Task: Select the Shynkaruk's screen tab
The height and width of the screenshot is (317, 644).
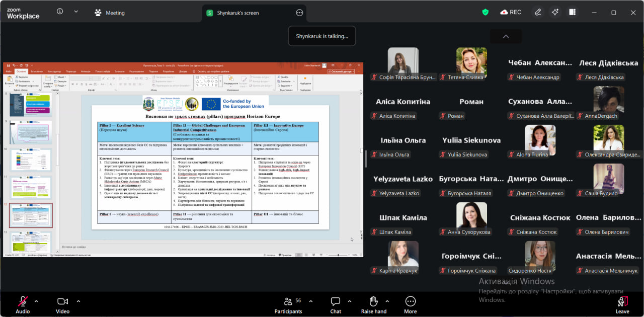Action: click(238, 13)
